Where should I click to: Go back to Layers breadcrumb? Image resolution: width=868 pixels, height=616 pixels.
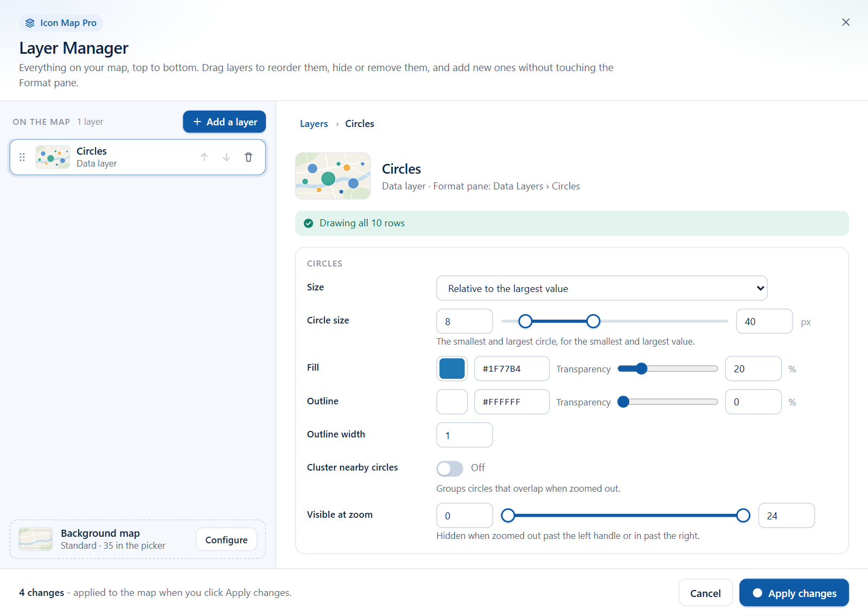click(x=314, y=124)
